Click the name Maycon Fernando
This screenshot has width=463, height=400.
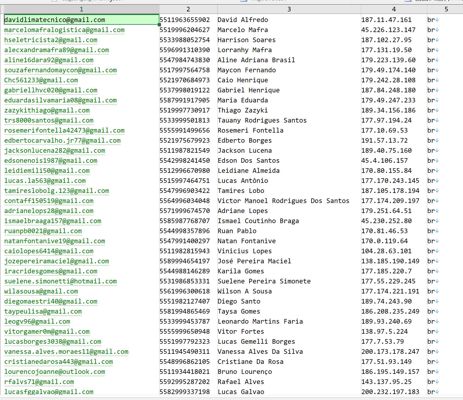(247, 70)
